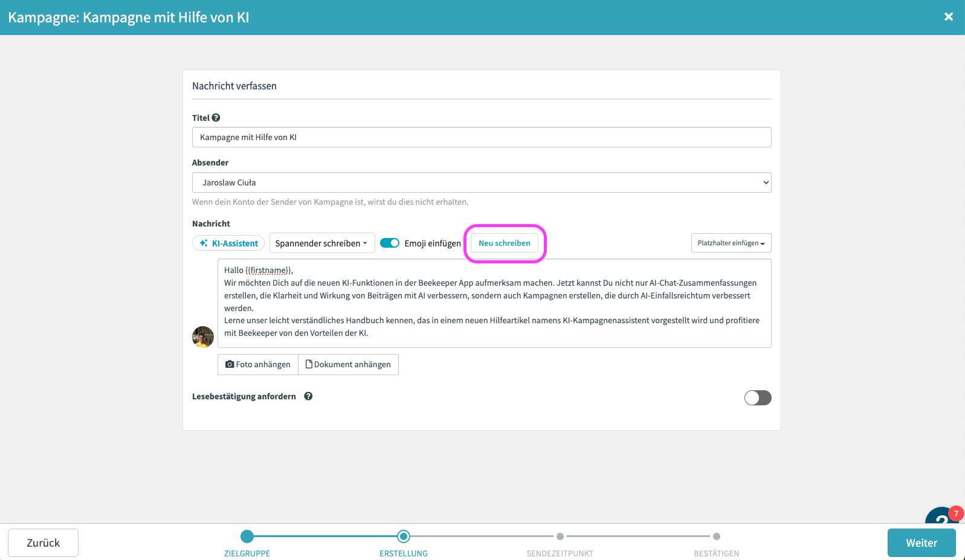
Task: Click the camera icon to attach photo
Action: coord(230,364)
